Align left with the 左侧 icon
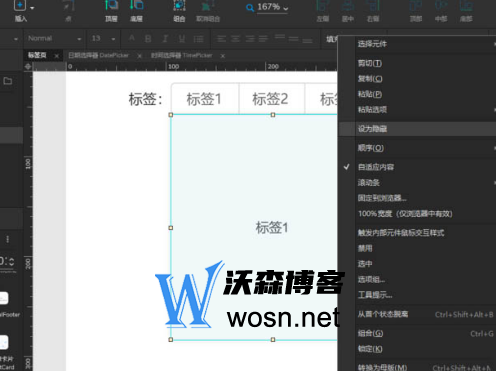Image resolution: width=496 pixels, height=371 pixels. [322, 6]
